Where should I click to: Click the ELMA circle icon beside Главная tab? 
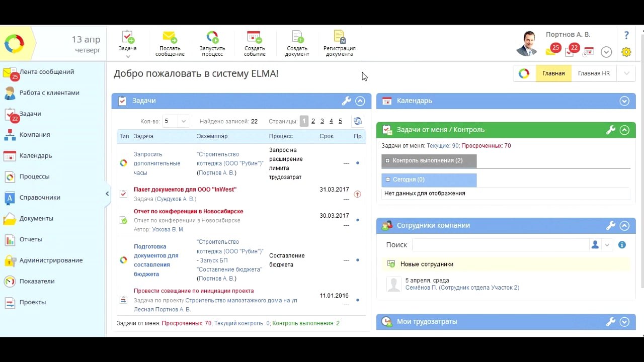[x=524, y=73]
